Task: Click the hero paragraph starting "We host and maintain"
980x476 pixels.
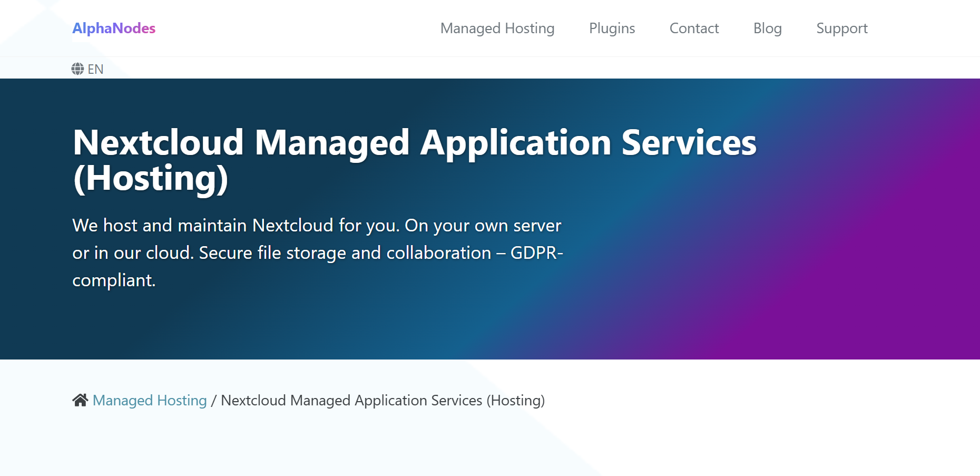Action: click(318, 252)
